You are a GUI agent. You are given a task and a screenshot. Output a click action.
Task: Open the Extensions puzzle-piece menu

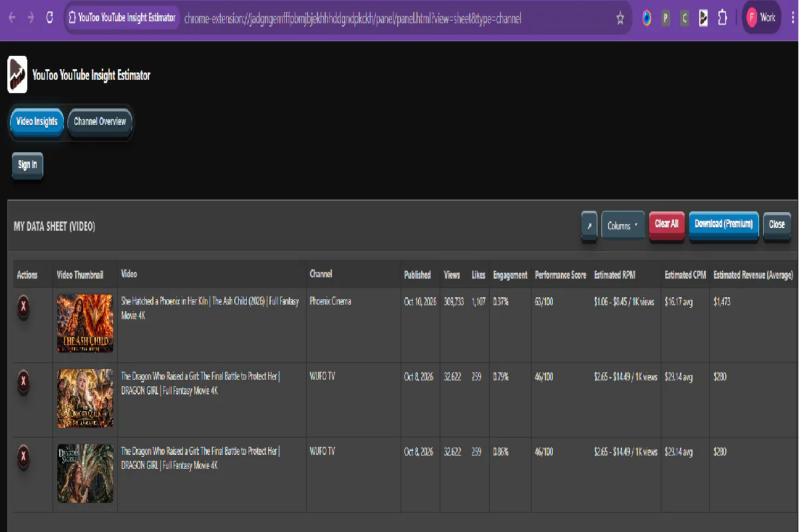(722, 18)
